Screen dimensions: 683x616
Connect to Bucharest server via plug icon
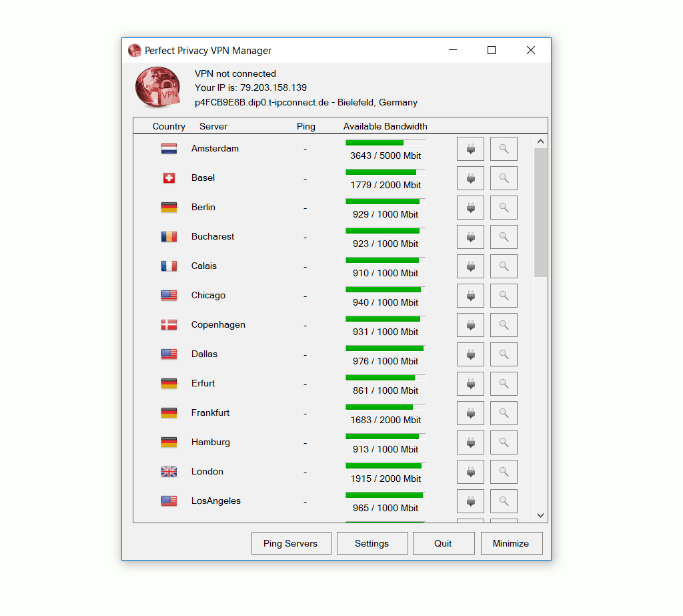click(470, 237)
